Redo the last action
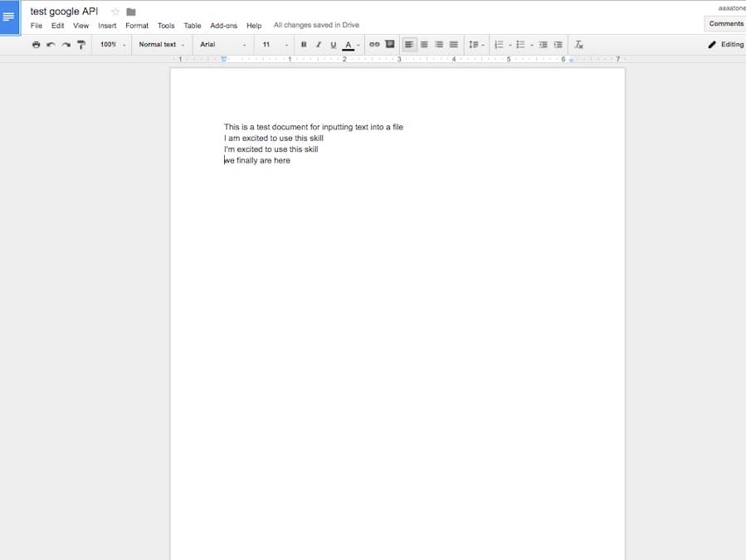The height and width of the screenshot is (560, 746). 66,45
